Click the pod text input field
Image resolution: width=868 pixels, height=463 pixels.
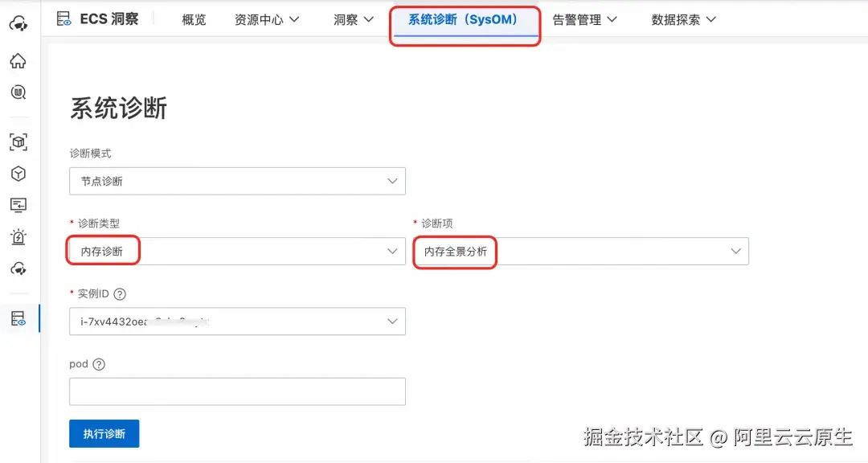[237, 391]
